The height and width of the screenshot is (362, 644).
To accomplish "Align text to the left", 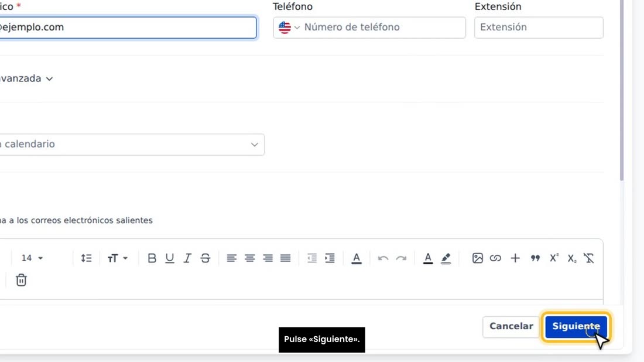I will (232, 258).
